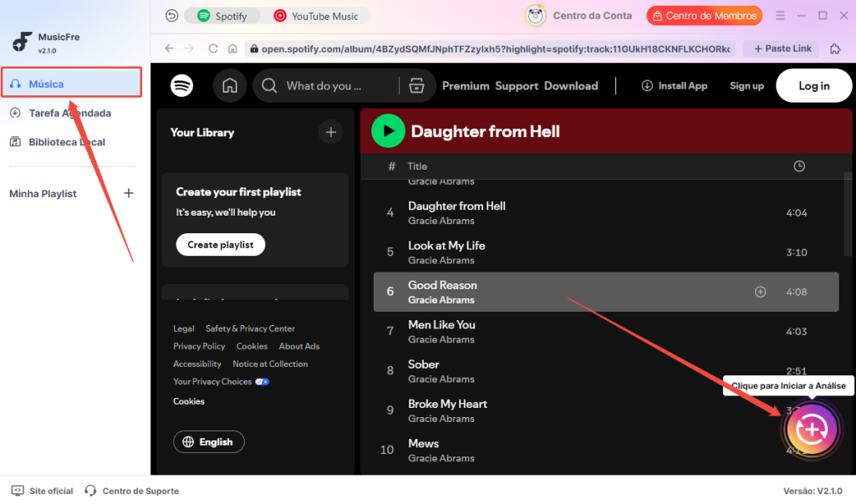856x504 pixels.
Task: Open the Support link
Action: tap(517, 86)
